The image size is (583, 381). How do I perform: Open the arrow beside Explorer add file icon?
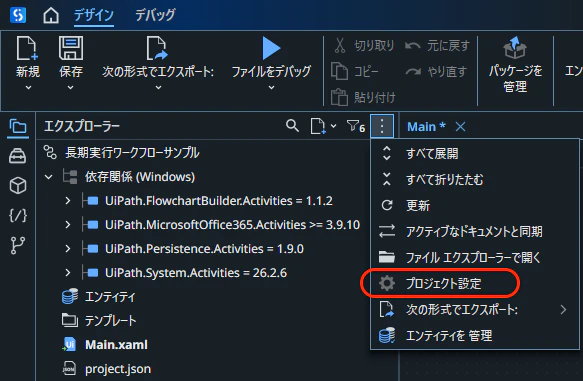pyautogui.click(x=334, y=126)
